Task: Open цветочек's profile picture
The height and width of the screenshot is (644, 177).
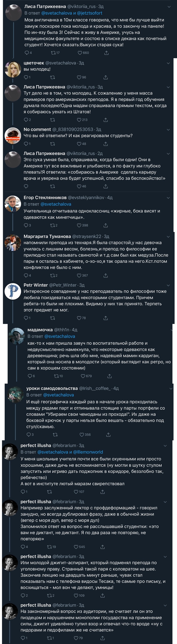Action: point(13,68)
